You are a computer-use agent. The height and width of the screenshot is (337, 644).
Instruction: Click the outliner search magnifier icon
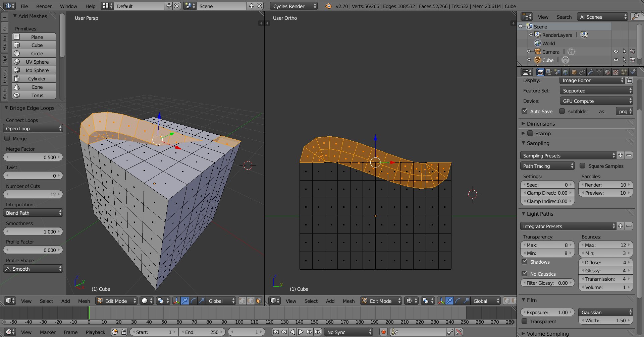coord(635,17)
